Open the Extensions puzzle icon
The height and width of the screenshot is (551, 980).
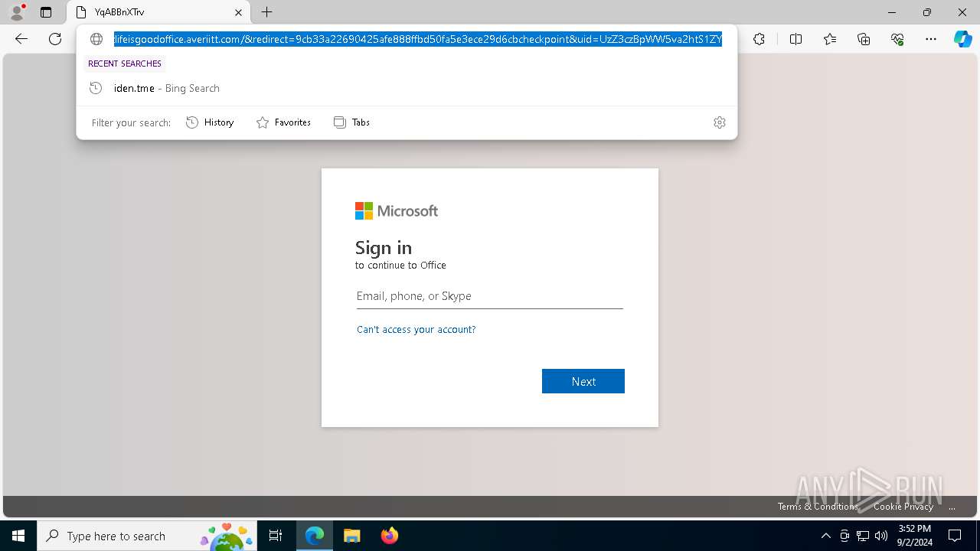(759, 39)
